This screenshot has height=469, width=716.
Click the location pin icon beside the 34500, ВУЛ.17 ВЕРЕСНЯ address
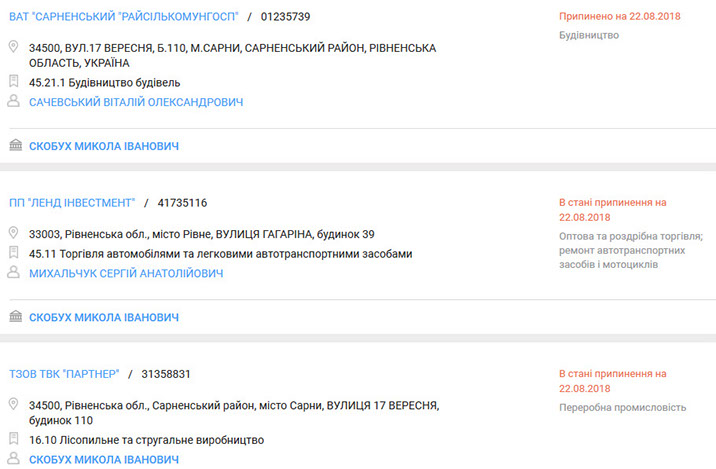[14, 48]
